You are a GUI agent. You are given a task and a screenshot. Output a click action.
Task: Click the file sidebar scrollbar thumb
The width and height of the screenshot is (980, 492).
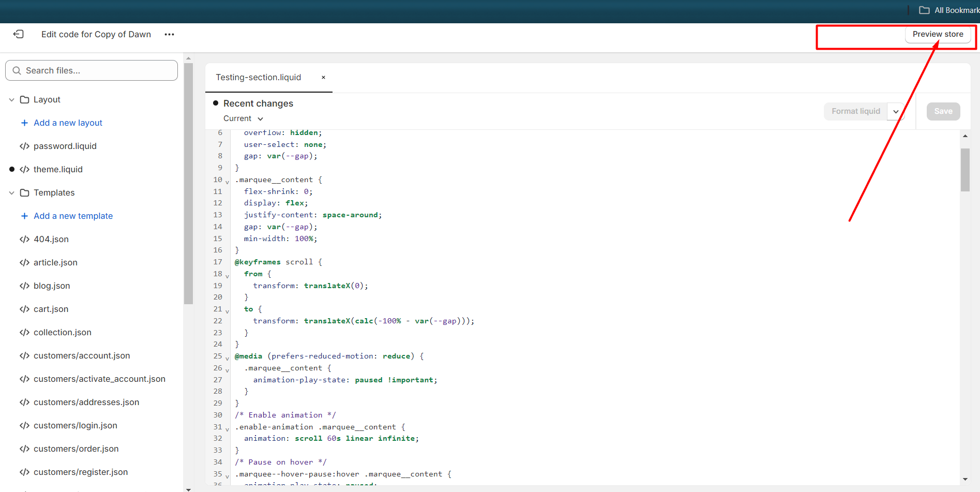coord(188,184)
